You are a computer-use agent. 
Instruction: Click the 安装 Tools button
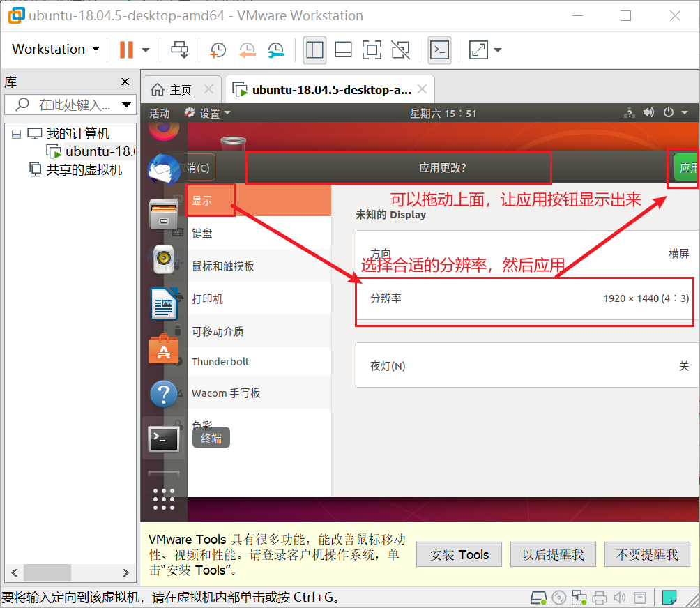tap(459, 554)
